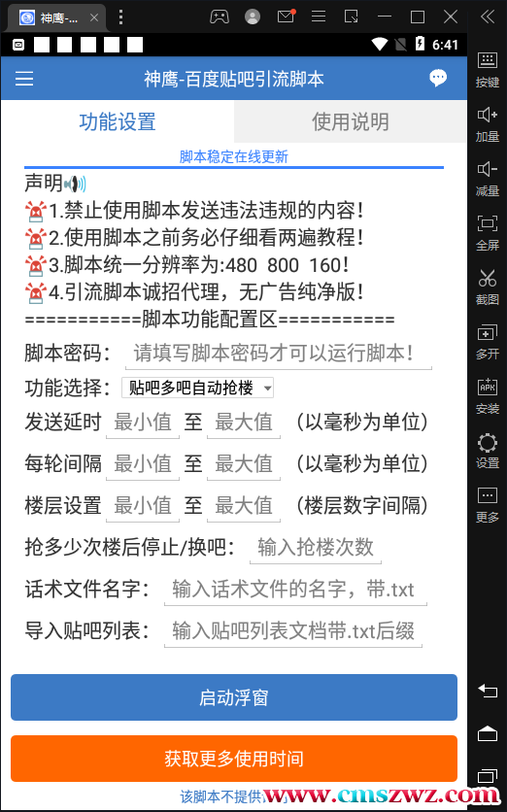
Task: Expand the 功能选择 dropdown list
Action: [197, 388]
